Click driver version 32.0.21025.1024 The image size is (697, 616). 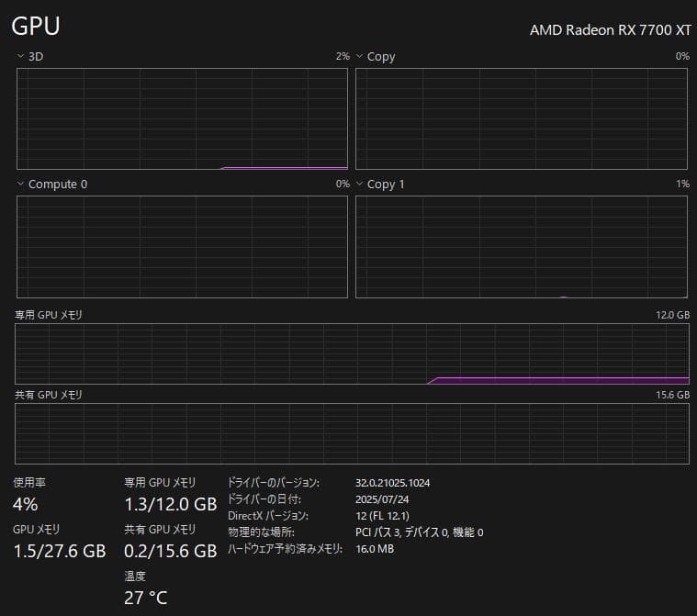[393, 483]
